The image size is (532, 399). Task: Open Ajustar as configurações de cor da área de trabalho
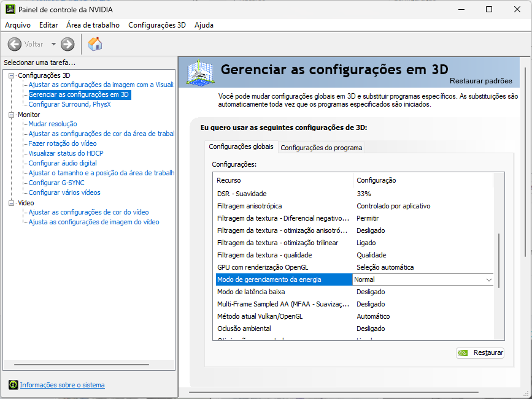tap(101, 134)
